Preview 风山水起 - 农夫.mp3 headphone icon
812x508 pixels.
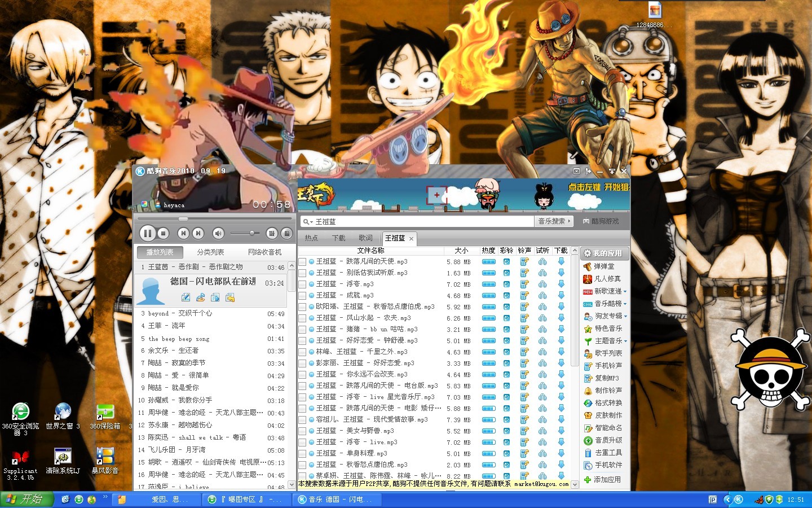542,318
